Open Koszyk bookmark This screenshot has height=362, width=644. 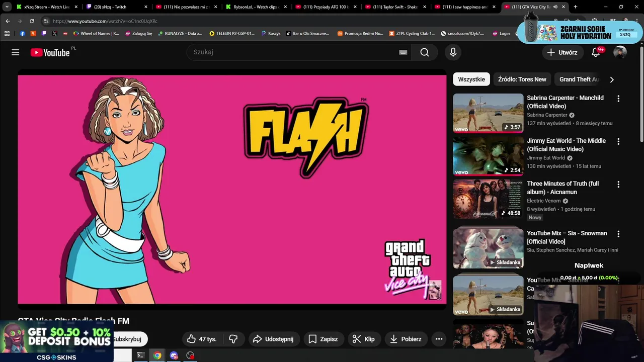[x=271, y=33]
